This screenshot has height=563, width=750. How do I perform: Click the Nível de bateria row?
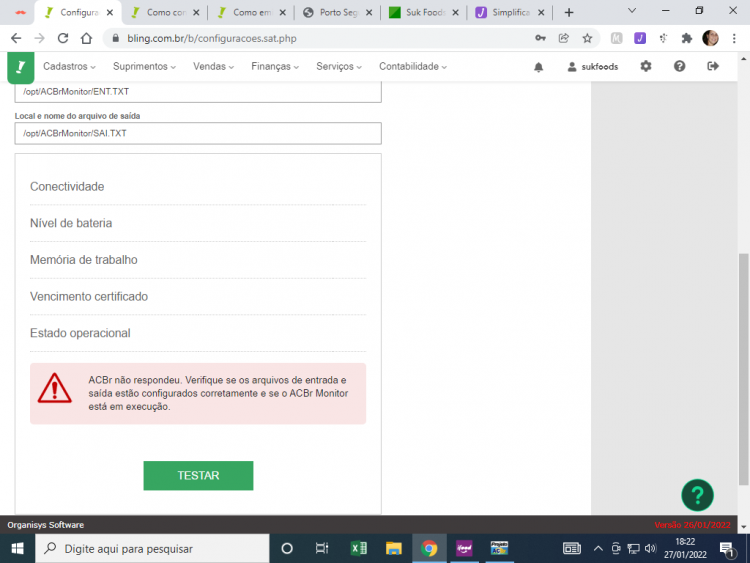(x=198, y=223)
